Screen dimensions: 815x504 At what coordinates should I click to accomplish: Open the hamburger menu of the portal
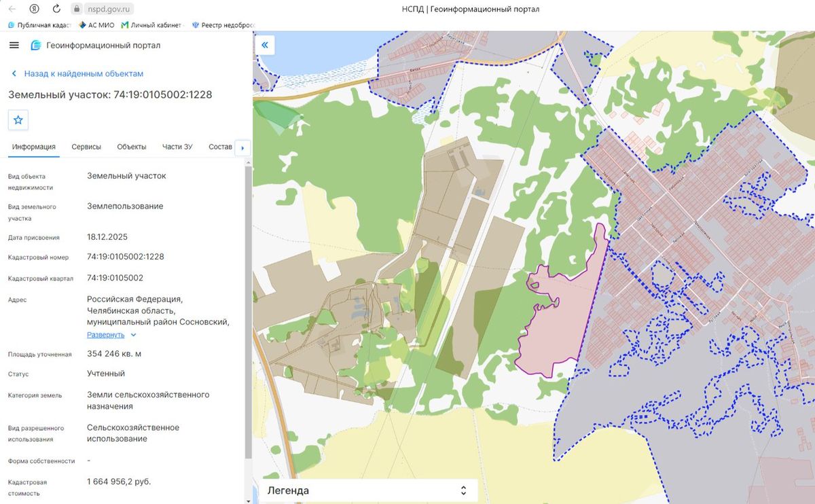point(14,46)
